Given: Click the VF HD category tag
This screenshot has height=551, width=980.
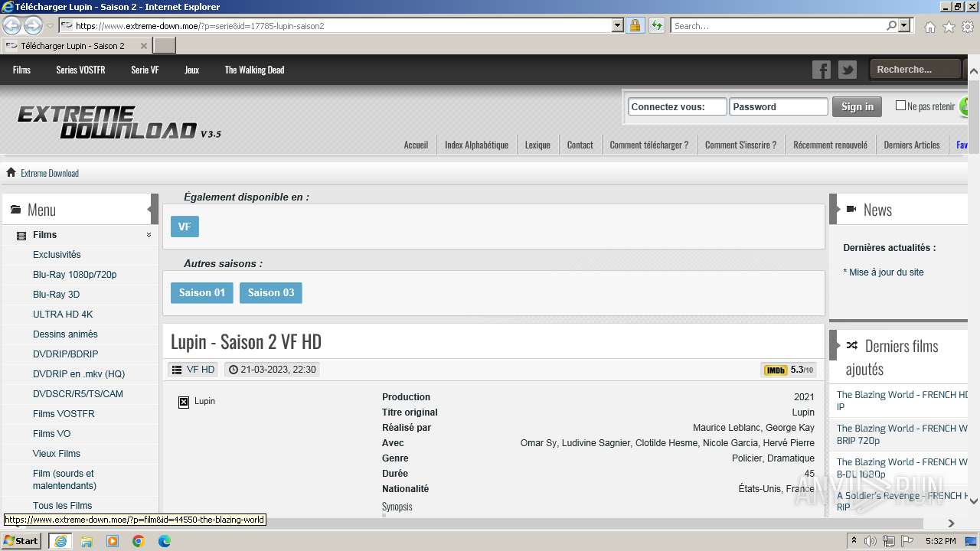Looking at the screenshot, I should [194, 370].
